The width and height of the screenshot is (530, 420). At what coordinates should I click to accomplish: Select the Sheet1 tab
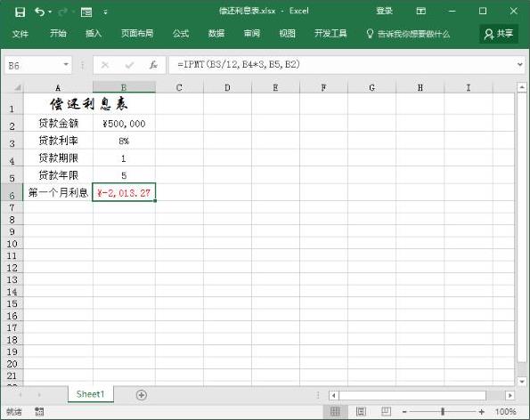(90, 394)
